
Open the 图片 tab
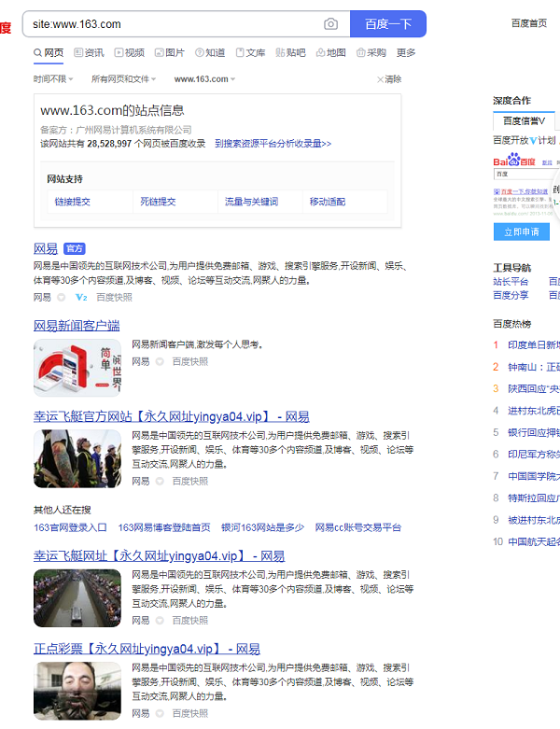170,52
